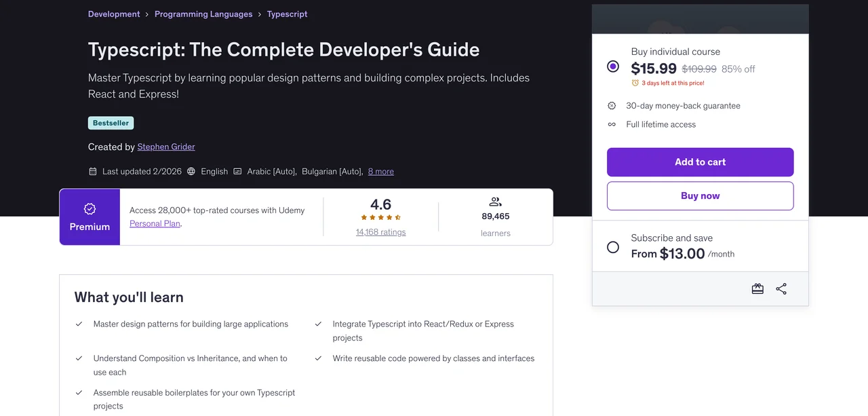Click checkmark beside Understand Composition vs Inheritance
Viewport: 868px width, 416px height.
79,358
